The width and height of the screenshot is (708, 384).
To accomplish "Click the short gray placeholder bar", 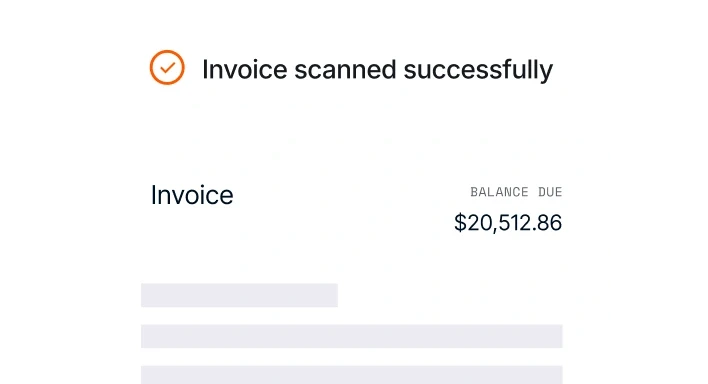I will click(239, 295).
